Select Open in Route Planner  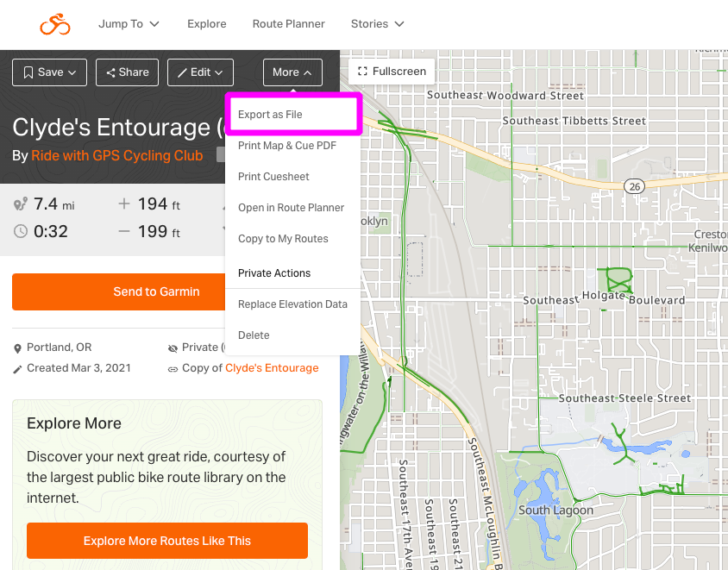[x=292, y=208]
